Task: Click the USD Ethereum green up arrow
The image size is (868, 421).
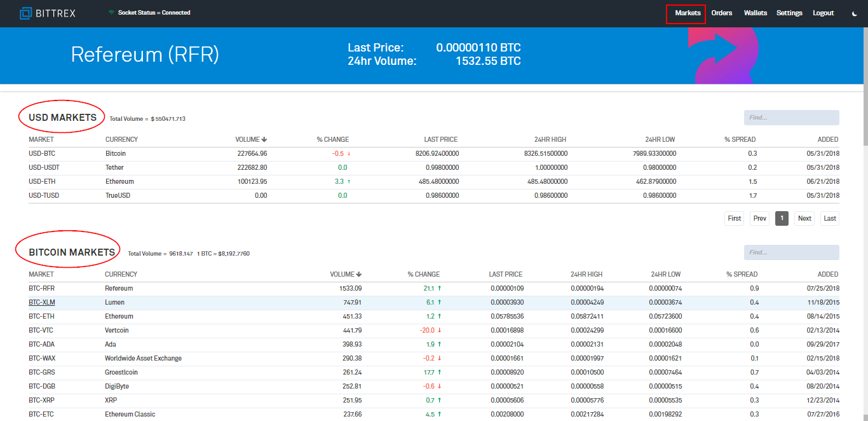Action: click(x=349, y=181)
